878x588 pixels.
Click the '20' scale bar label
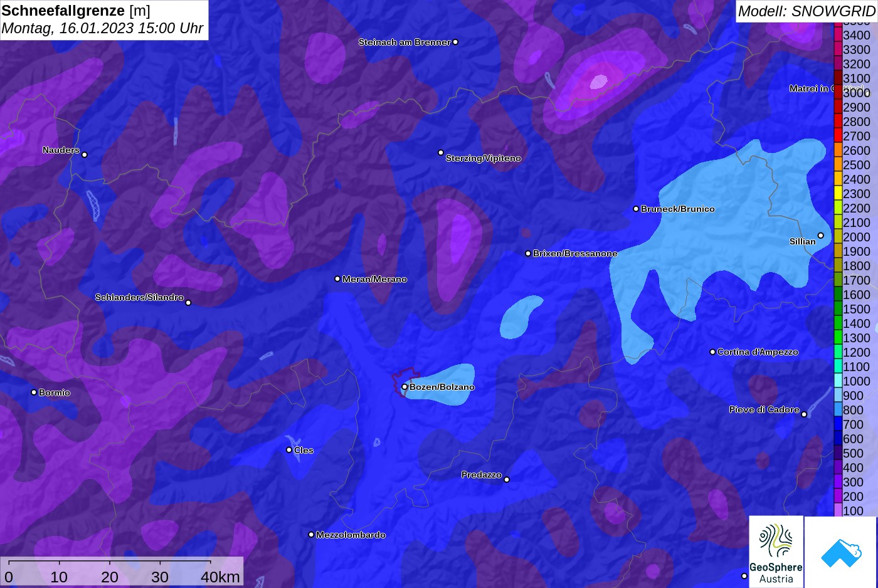[109, 577]
